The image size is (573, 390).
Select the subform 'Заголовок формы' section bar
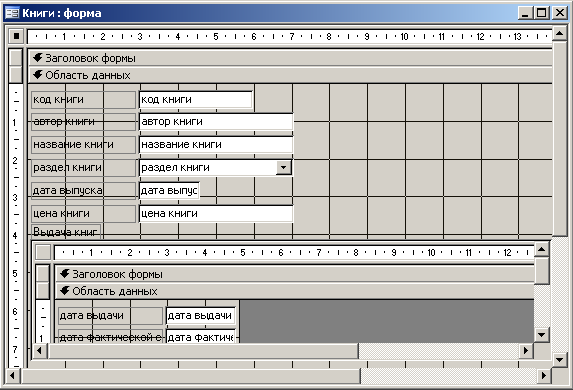tap(295, 274)
